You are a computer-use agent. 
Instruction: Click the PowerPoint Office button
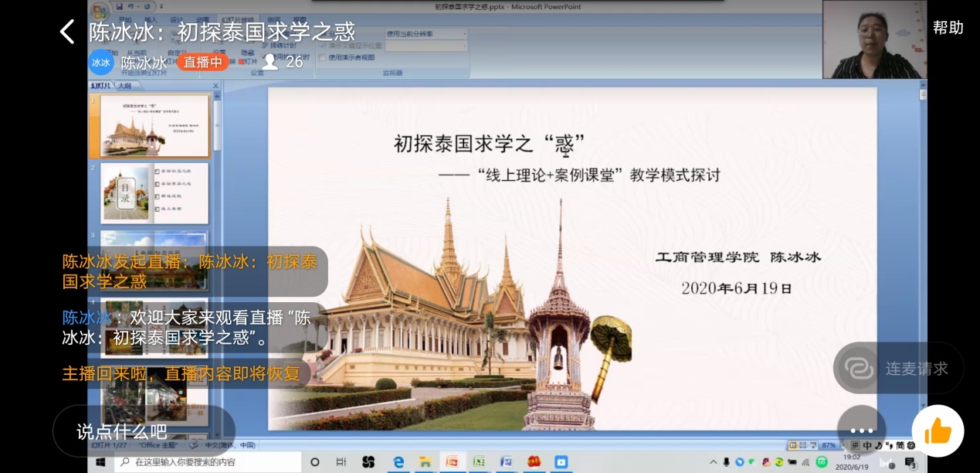[x=99, y=11]
